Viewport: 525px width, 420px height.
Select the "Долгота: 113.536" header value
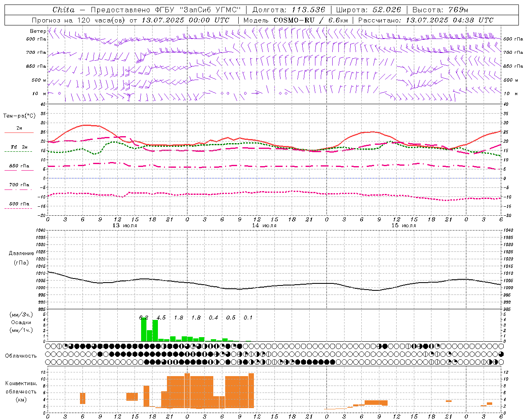pyautogui.click(x=289, y=10)
